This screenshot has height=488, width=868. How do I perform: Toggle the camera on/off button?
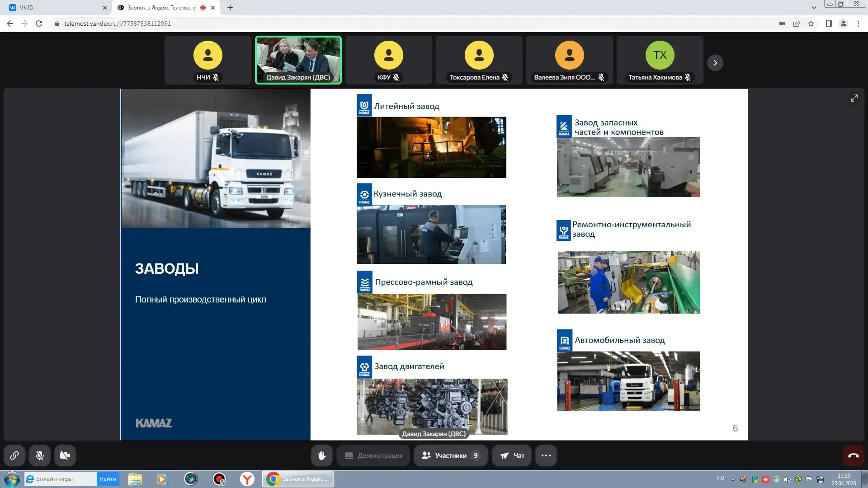65,455
